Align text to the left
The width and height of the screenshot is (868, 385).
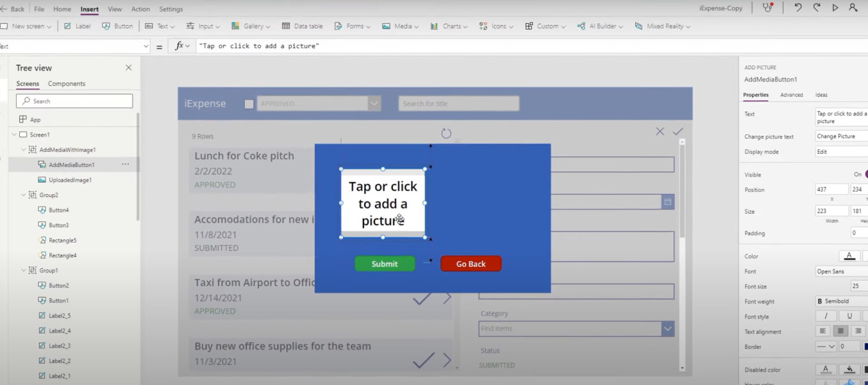point(823,332)
